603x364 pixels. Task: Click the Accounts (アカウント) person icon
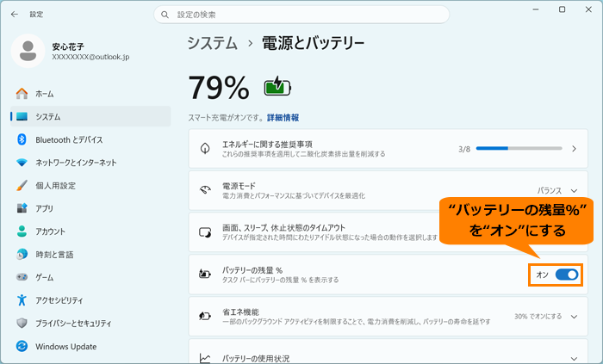(x=22, y=231)
